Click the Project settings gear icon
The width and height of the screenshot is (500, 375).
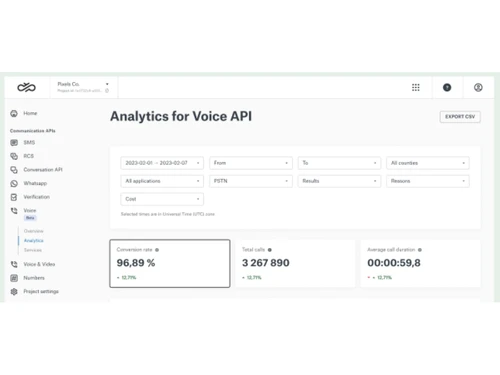tap(14, 291)
